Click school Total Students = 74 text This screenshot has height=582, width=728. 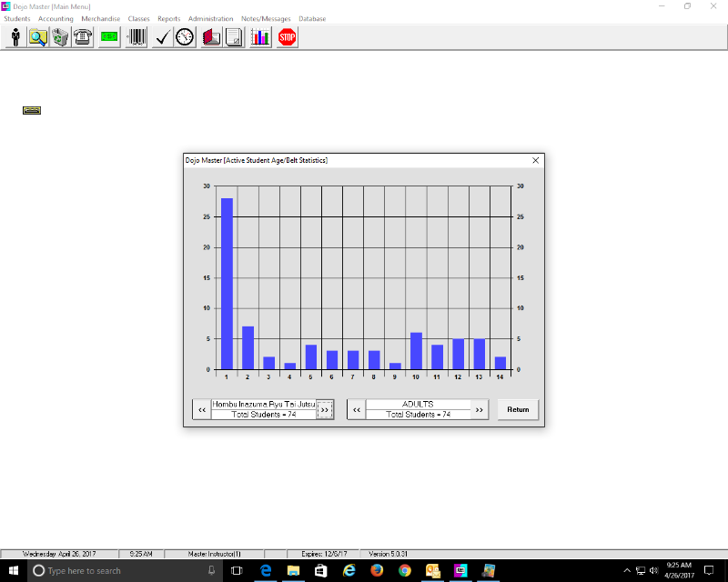pyautogui.click(x=264, y=415)
